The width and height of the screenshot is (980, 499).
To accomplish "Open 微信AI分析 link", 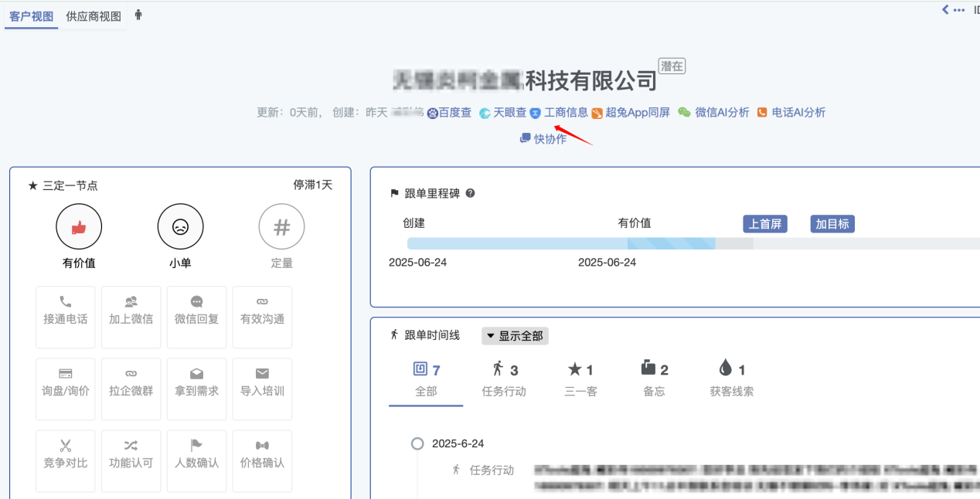I will 713,113.
